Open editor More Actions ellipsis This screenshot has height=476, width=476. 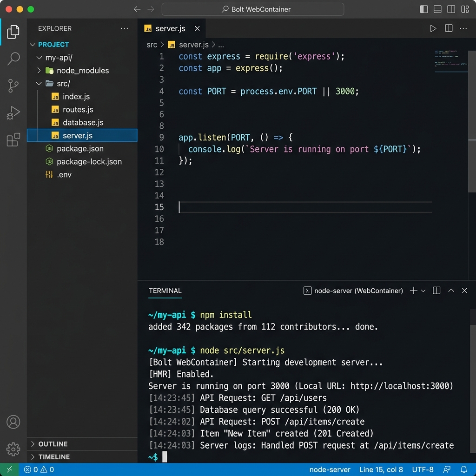[463, 28]
